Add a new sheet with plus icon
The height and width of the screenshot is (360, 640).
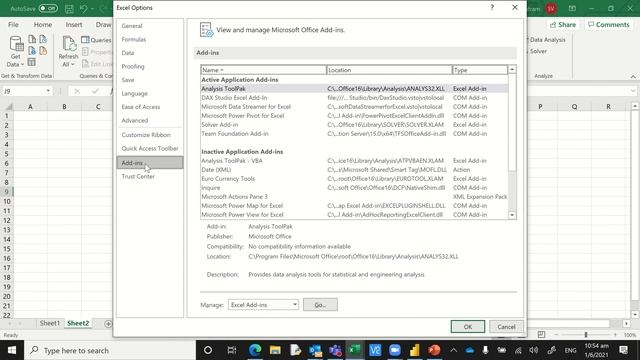click(108, 323)
